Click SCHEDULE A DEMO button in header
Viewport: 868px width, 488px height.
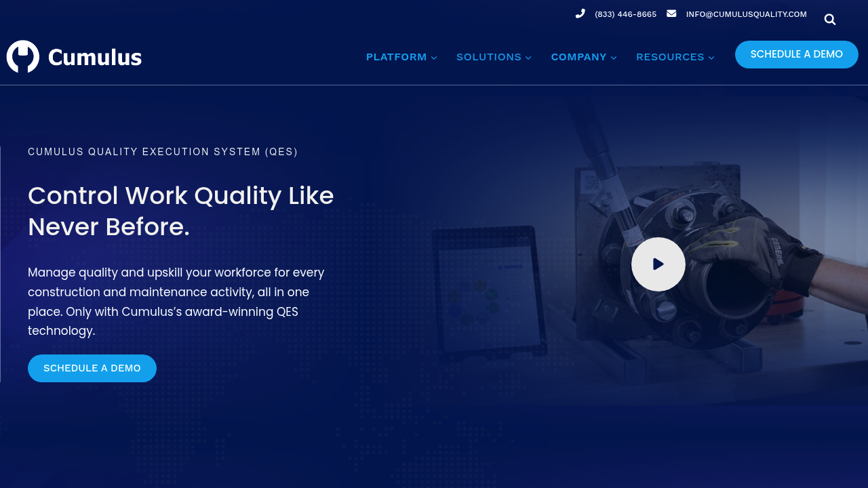click(x=796, y=54)
